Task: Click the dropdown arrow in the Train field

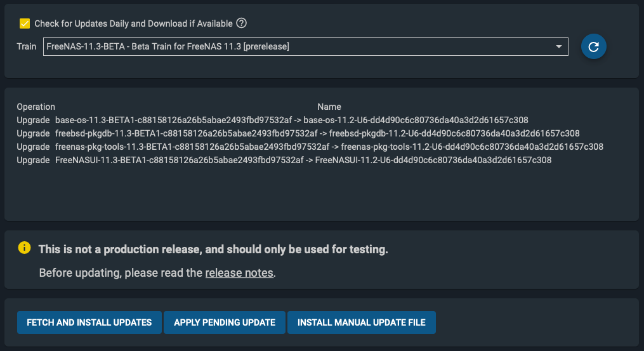Action: pos(559,46)
